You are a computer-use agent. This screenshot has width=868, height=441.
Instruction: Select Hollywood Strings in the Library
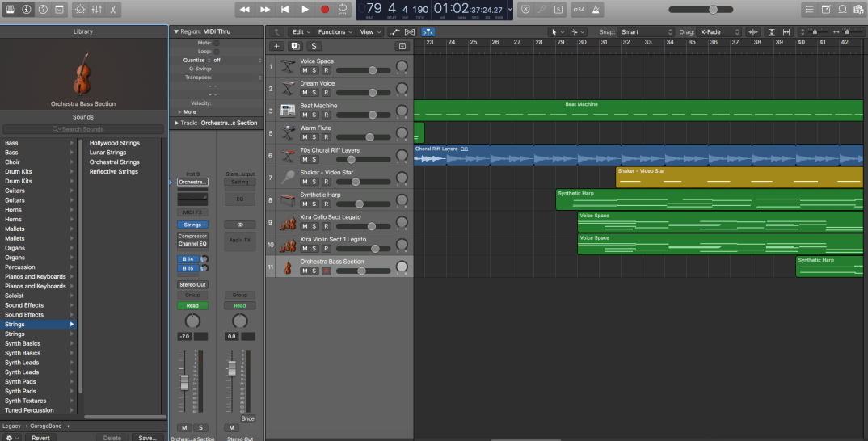pos(114,143)
